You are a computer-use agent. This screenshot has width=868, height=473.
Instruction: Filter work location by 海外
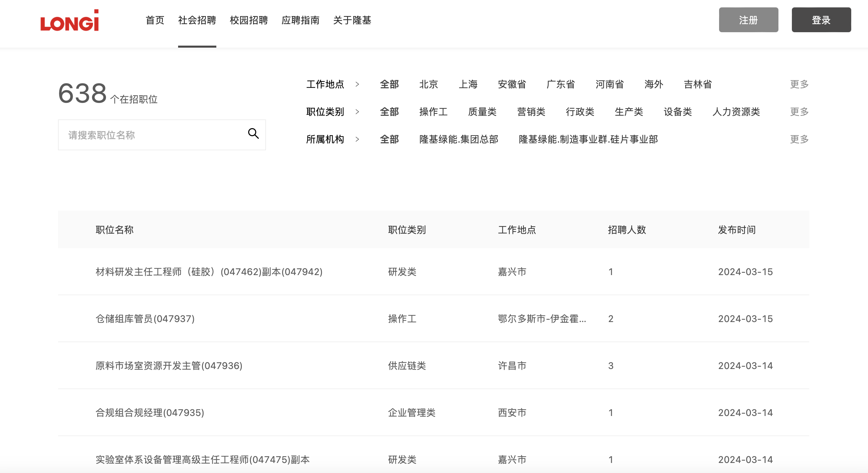[653, 84]
